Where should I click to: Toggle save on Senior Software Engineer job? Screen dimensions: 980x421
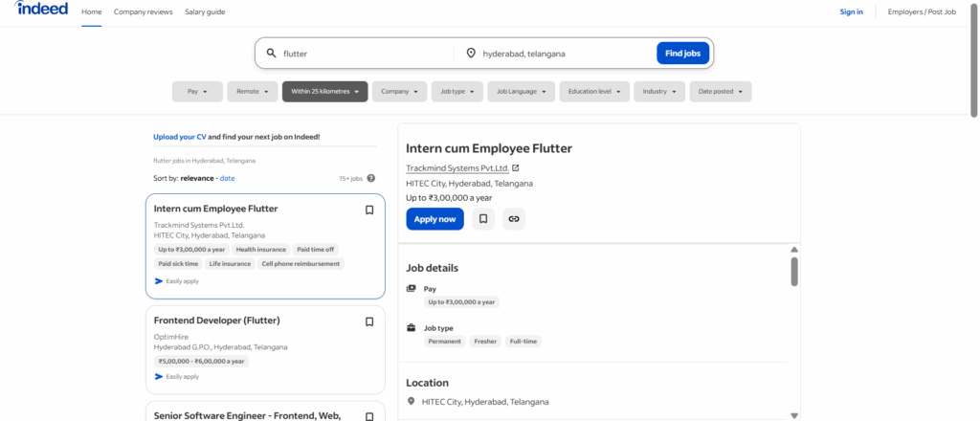(x=369, y=415)
